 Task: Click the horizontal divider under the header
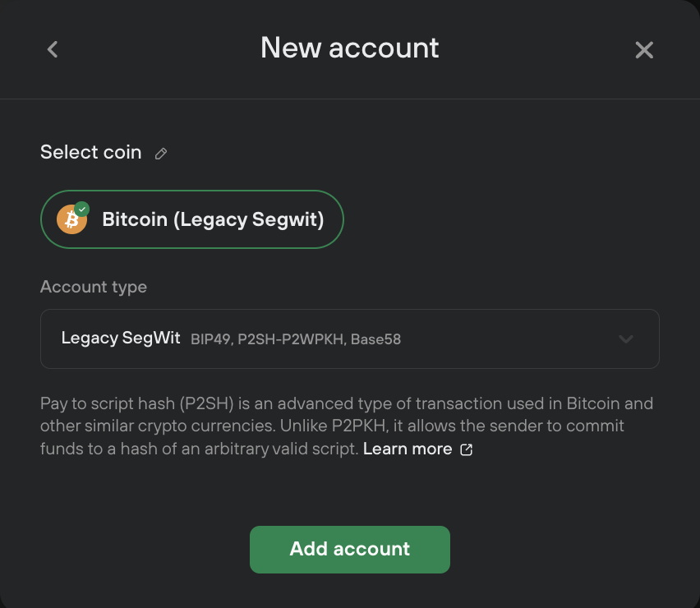(x=350, y=99)
